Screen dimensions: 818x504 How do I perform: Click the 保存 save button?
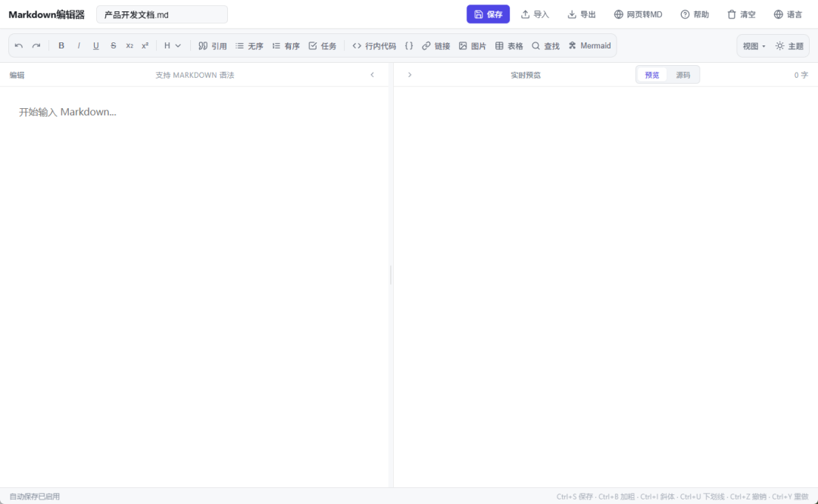pyautogui.click(x=488, y=14)
